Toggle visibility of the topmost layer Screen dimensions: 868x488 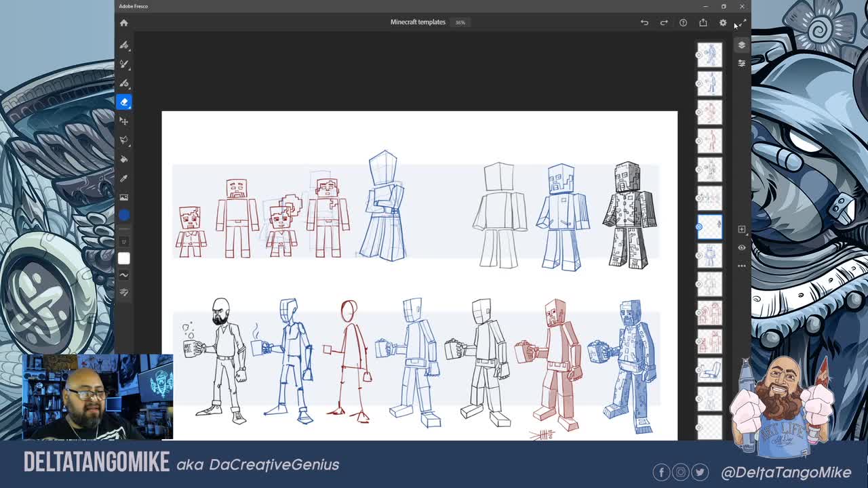tap(699, 56)
